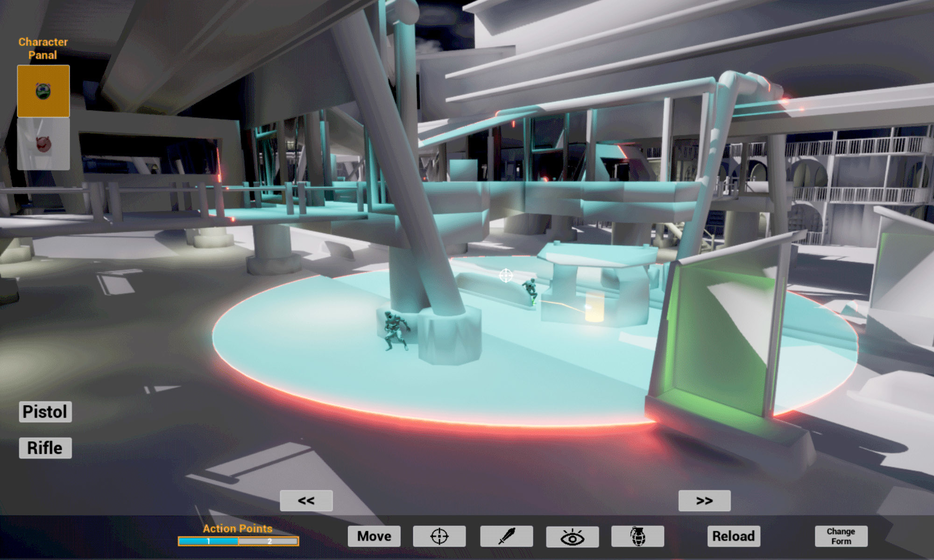Image resolution: width=934 pixels, height=560 pixels.
Task: Choose the Pistol weapon
Action: (x=45, y=412)
